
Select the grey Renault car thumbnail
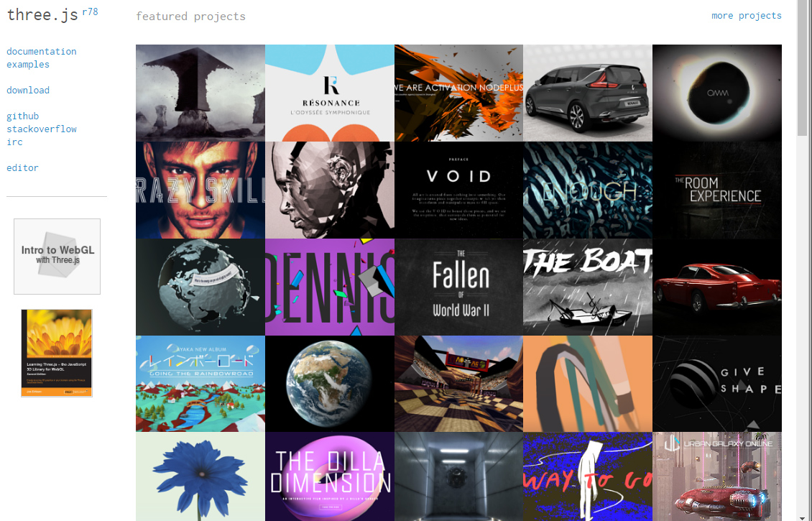pos(588,93)
